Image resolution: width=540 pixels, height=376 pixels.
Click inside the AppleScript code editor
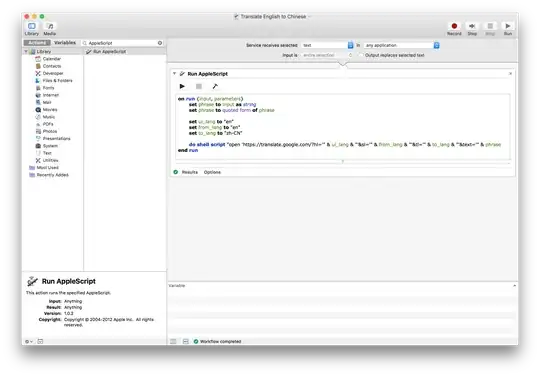click(x=342, y=126)
